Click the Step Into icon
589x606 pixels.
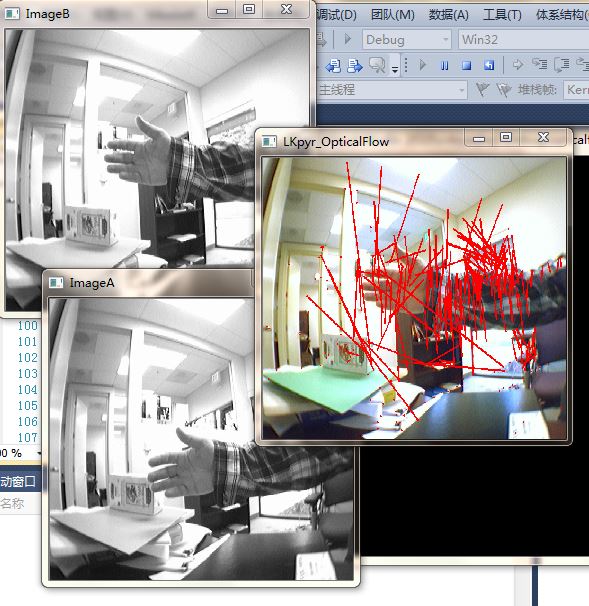[540, 65]
